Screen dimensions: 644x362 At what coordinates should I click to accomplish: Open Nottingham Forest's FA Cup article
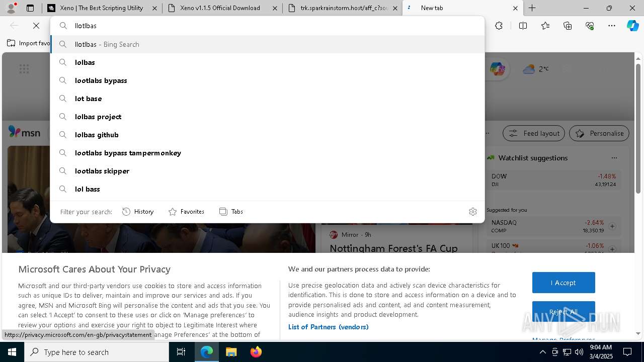(x=393, y=248)
